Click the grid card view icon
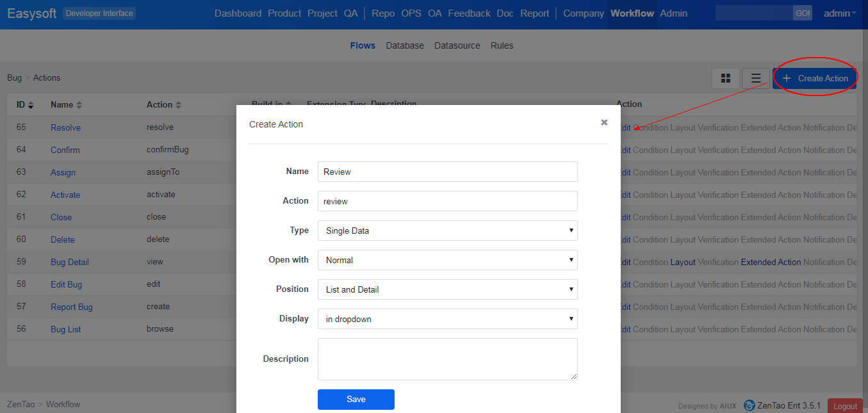This screenshot has height=413, width=868. pos(726,78)
